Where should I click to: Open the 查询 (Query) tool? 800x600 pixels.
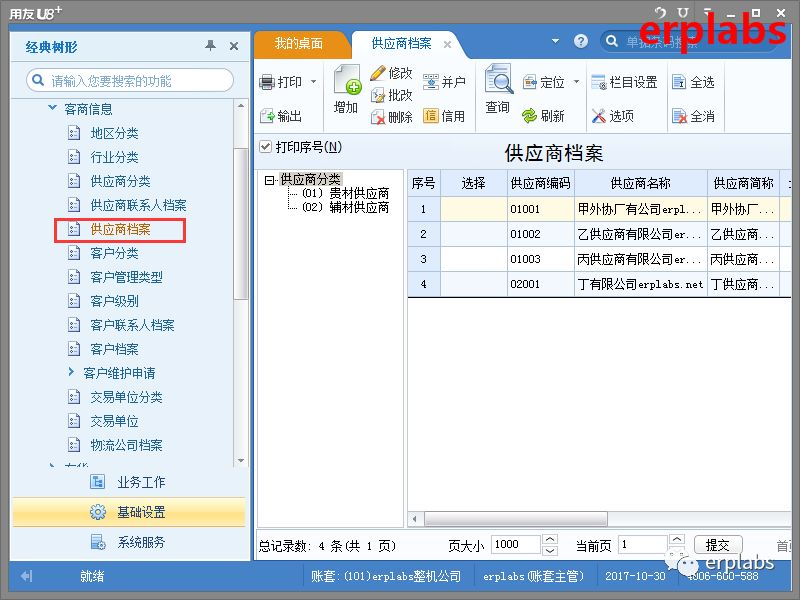pos(498,88)
